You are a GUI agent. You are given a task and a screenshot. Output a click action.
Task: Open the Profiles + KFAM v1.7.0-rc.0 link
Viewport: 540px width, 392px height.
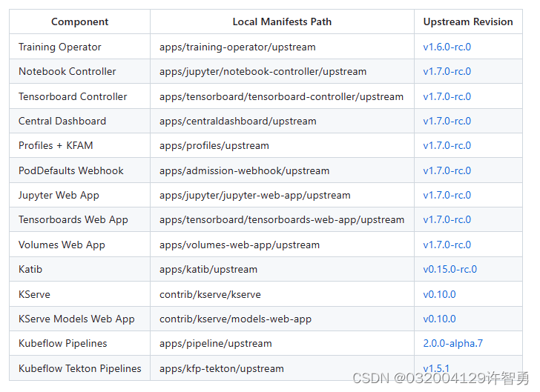click(447, 145)
